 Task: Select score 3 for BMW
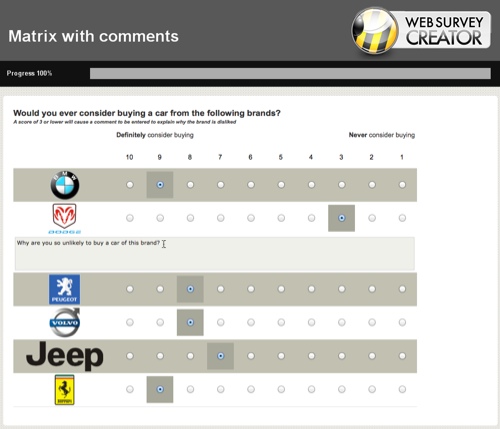342,185
